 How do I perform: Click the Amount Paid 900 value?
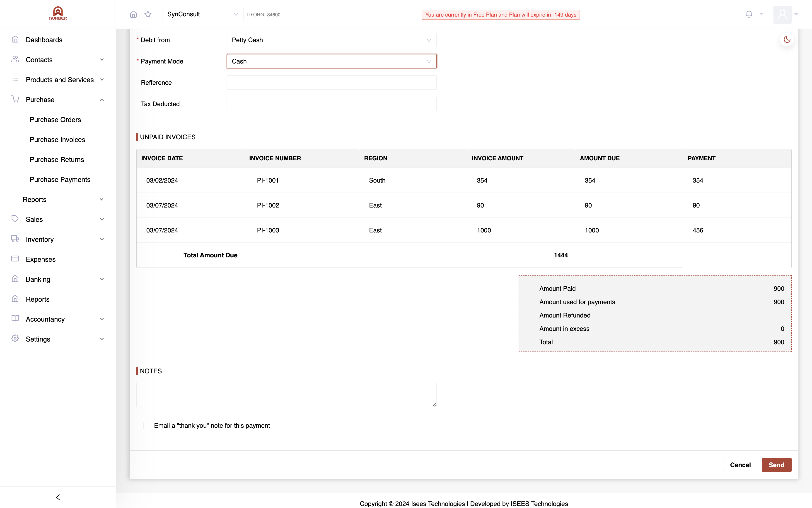[779, 289]
